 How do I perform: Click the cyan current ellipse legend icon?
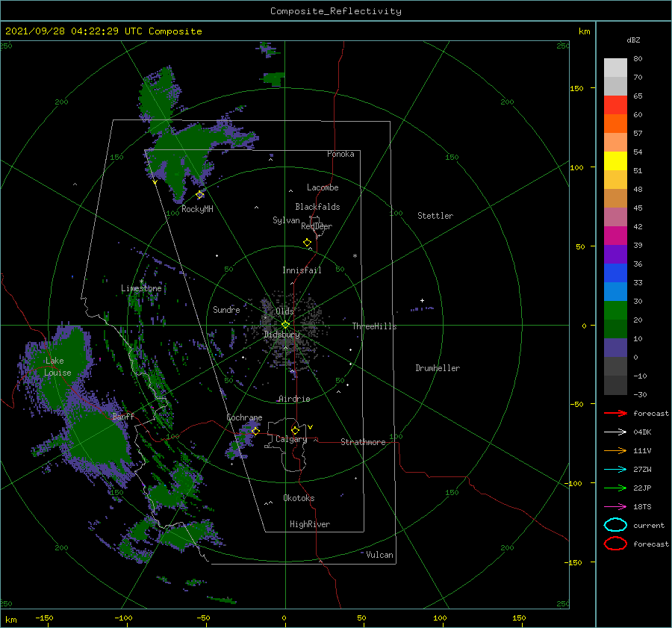point(615,525)
